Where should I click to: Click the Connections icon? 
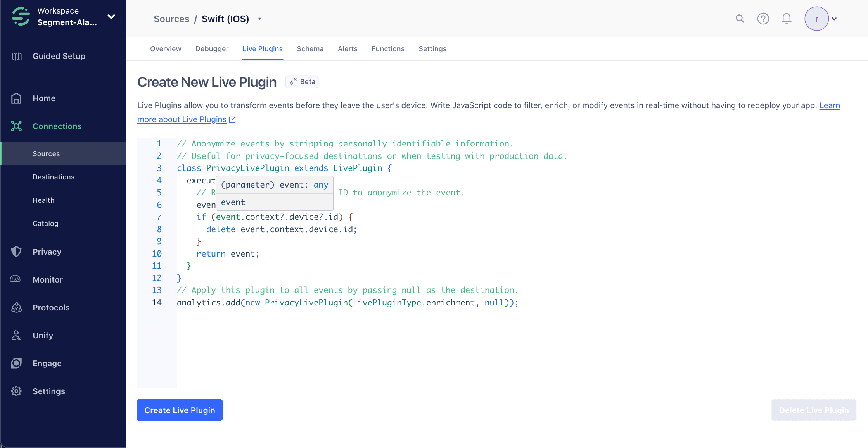16,126
